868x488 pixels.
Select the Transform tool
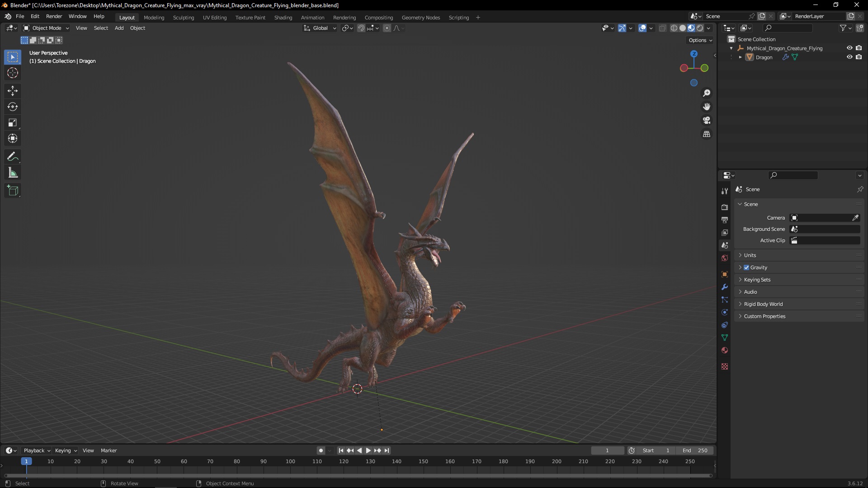coord(13,138)
